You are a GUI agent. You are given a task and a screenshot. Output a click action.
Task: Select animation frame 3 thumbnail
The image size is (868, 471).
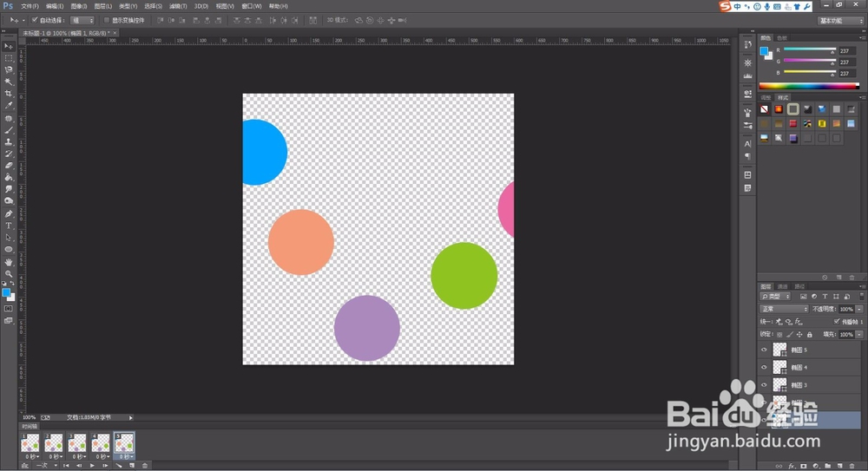pos(77,442)
